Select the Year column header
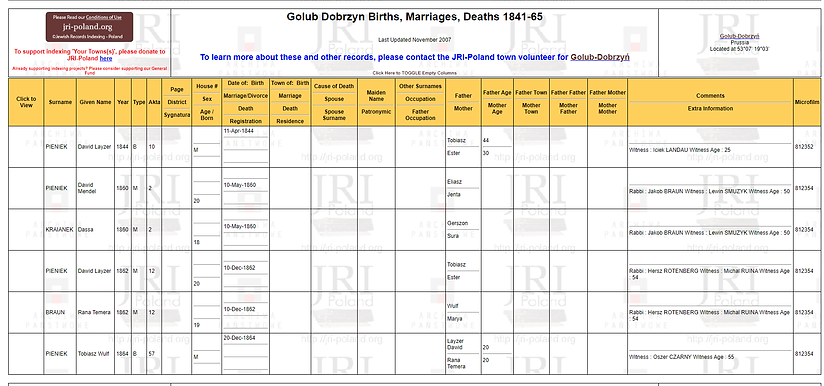 [123, 102]
